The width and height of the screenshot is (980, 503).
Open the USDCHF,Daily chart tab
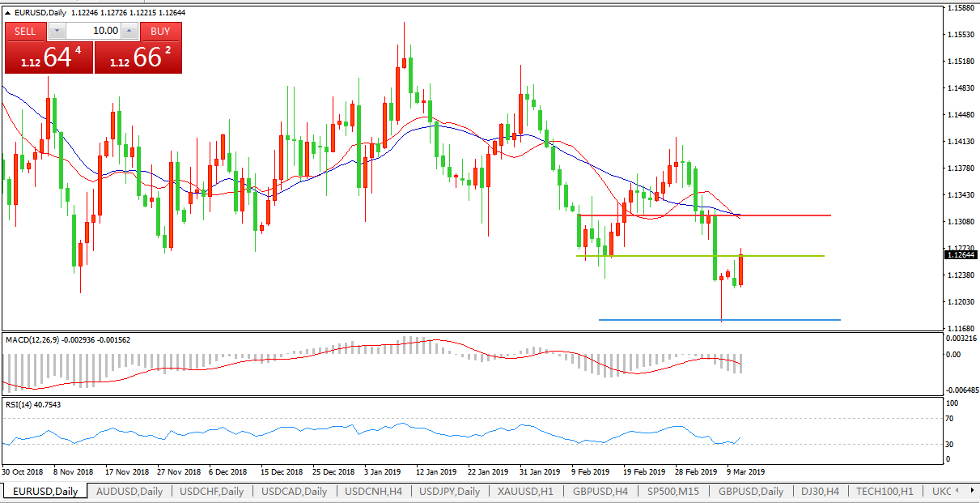tap(212, 491)
